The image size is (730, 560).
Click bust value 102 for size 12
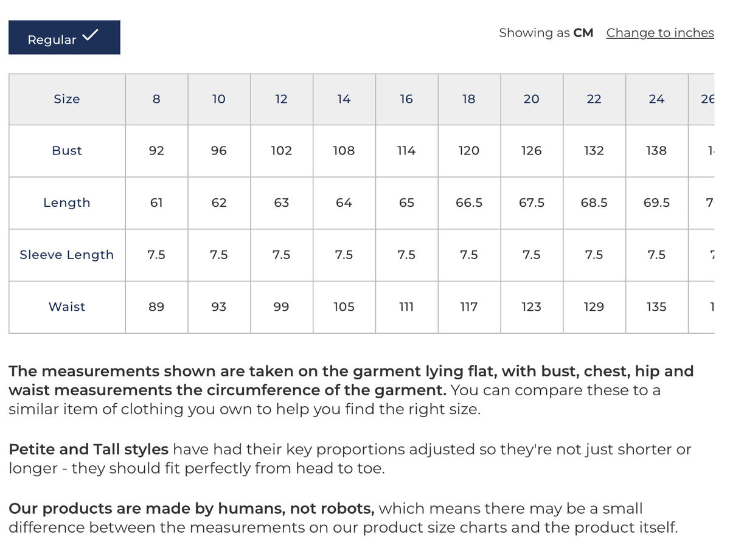pos(281,151)
